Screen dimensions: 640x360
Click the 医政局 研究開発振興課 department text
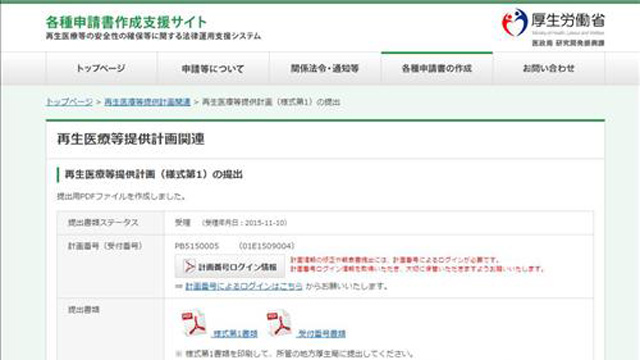pos(568,43)
